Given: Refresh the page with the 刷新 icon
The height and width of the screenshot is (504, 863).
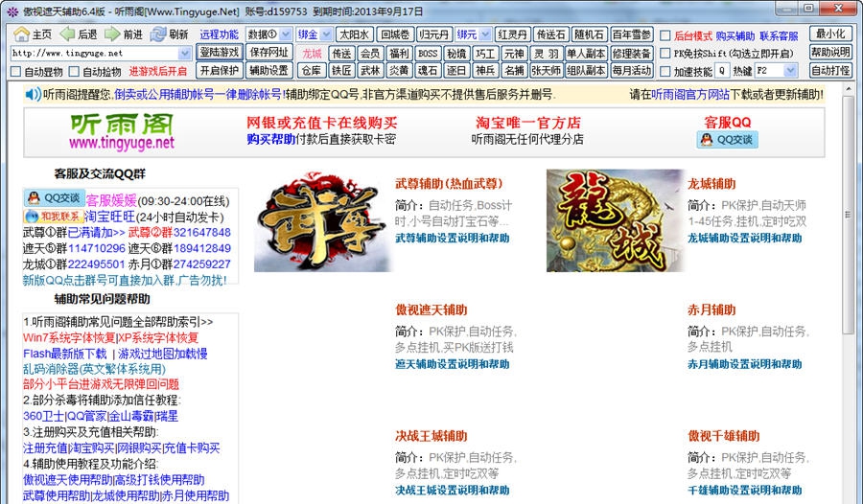Looking at the screenshot, I should [x=158, y=34].
